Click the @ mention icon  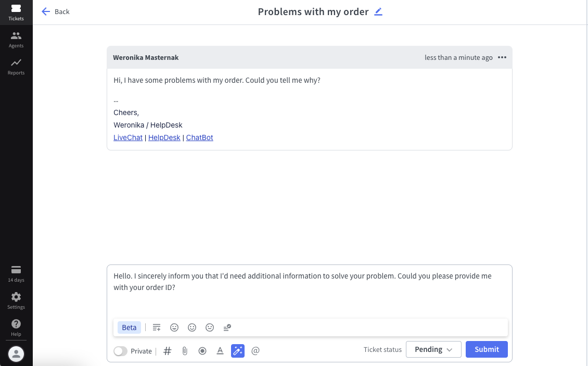coord(255,351)
